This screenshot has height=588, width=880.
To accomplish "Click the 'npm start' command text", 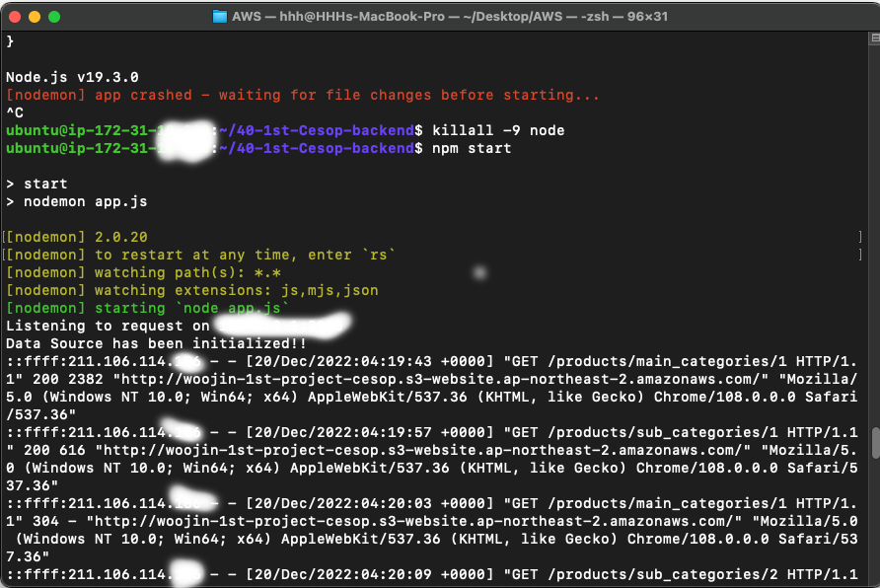I will pyautogui.click(x=472, y=148).
